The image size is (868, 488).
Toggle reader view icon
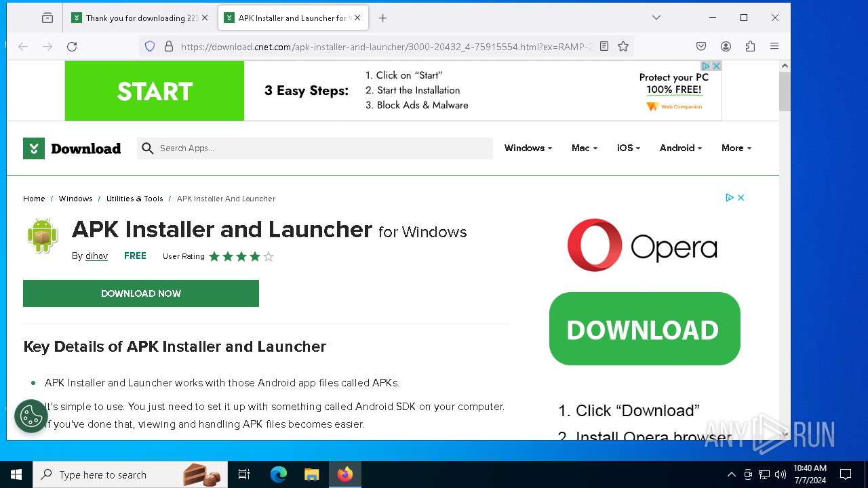(604, 46)
